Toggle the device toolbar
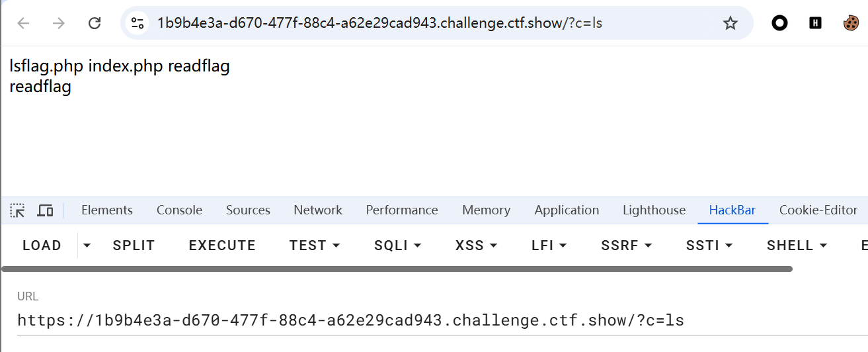The height and width of the screenshot is (352, 868). (45, 210)
